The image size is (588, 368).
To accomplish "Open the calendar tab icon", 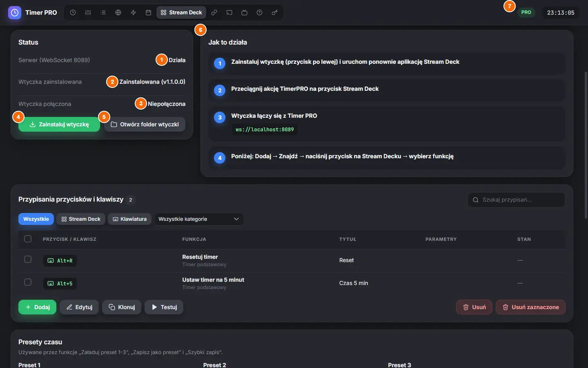I will pyautogui.click(x=148, y=13).
